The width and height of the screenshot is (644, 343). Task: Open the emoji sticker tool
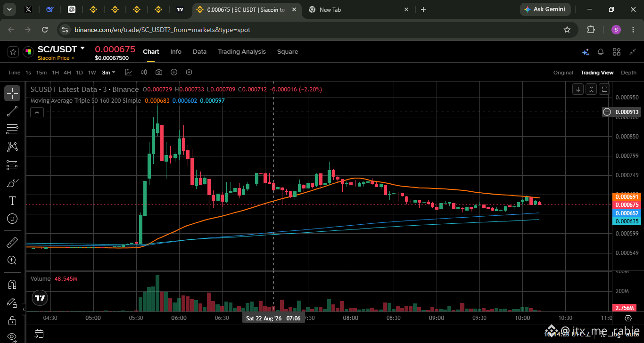click(12, 219)
